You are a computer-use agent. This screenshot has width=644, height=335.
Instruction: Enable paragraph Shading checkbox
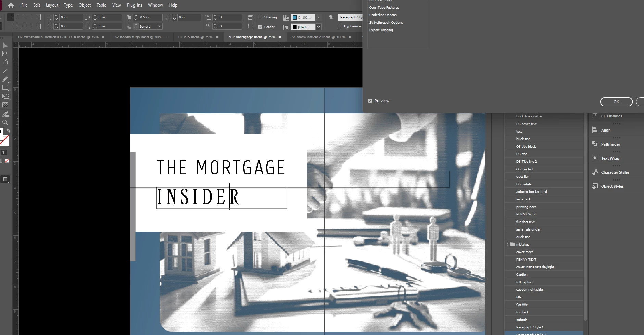click(x=260, y=17)
